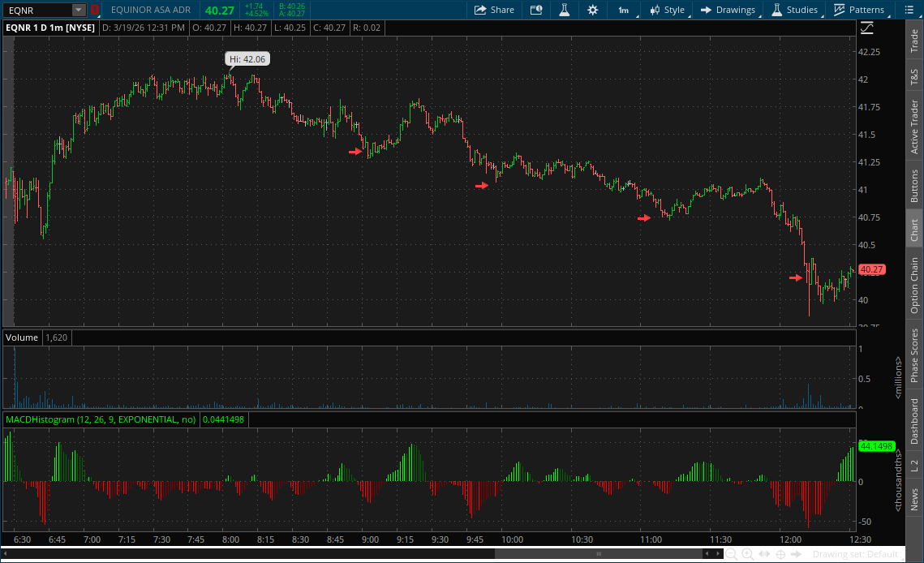Click the zoom in magnifier icon

pyautogui.click(x=748, y=554)
